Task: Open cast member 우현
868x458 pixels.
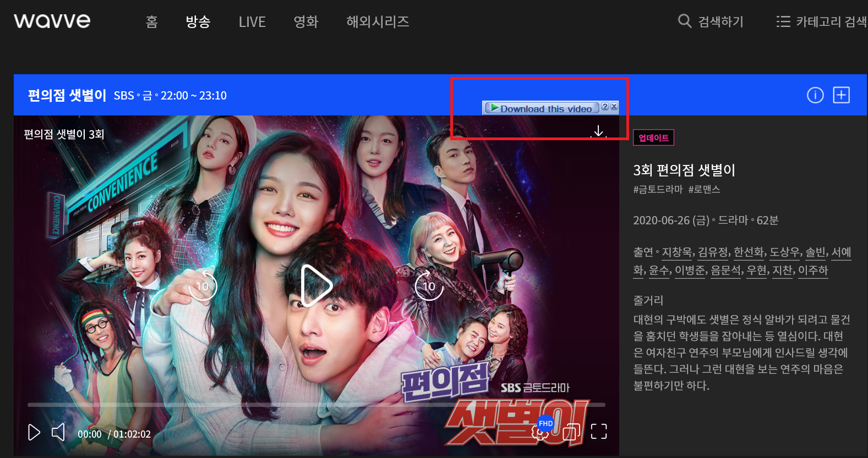Action: click(757, 271)
